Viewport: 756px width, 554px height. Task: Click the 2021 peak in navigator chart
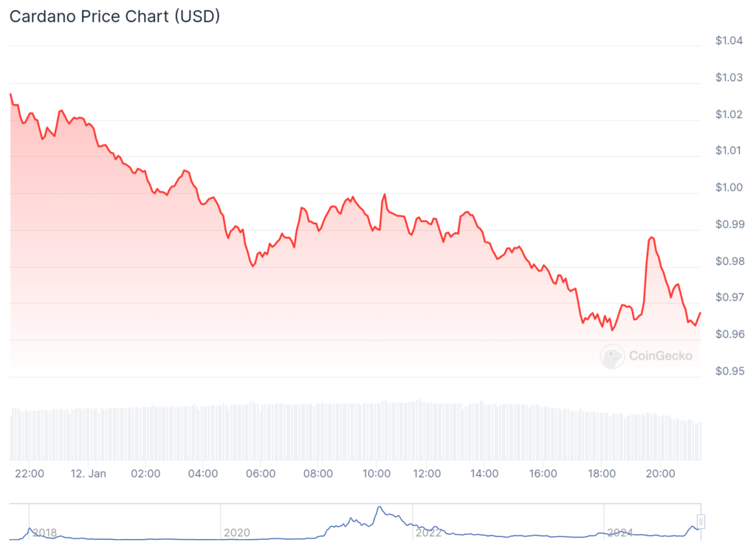[x=379, y=508]
